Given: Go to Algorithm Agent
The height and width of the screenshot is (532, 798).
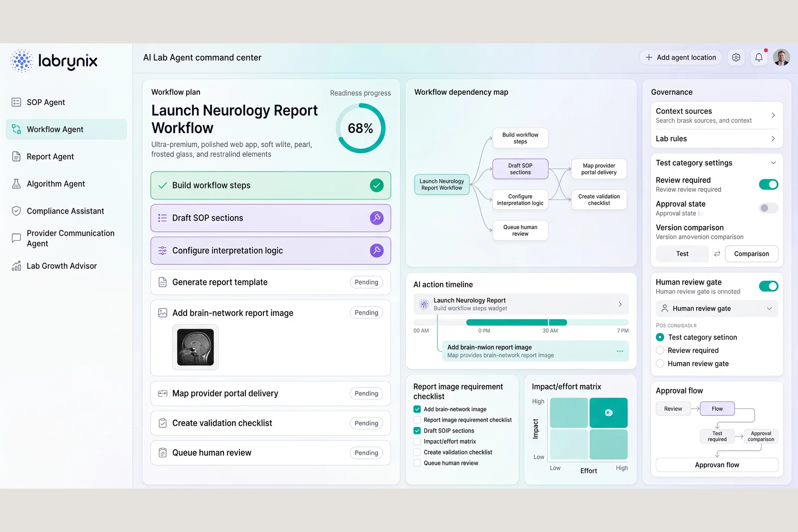Looking at the screenshot, I should click(x=66, y=183).
